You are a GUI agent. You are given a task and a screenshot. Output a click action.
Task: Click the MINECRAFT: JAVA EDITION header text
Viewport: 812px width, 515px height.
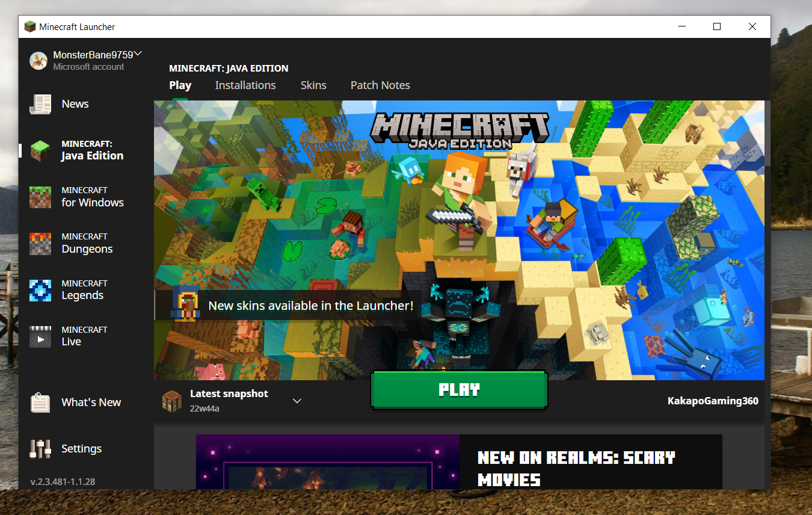click(x=229, y=68)
